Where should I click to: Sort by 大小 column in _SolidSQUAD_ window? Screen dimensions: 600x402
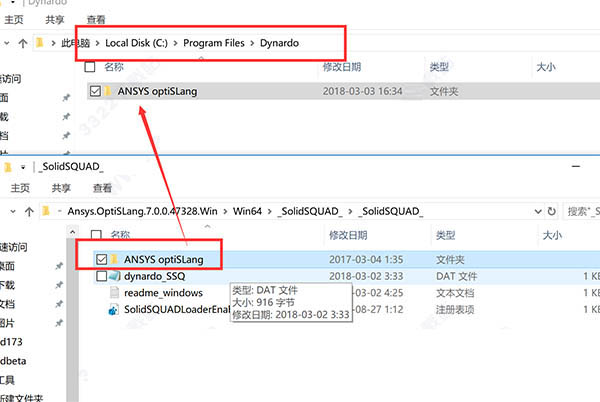(x=552, y=235)
